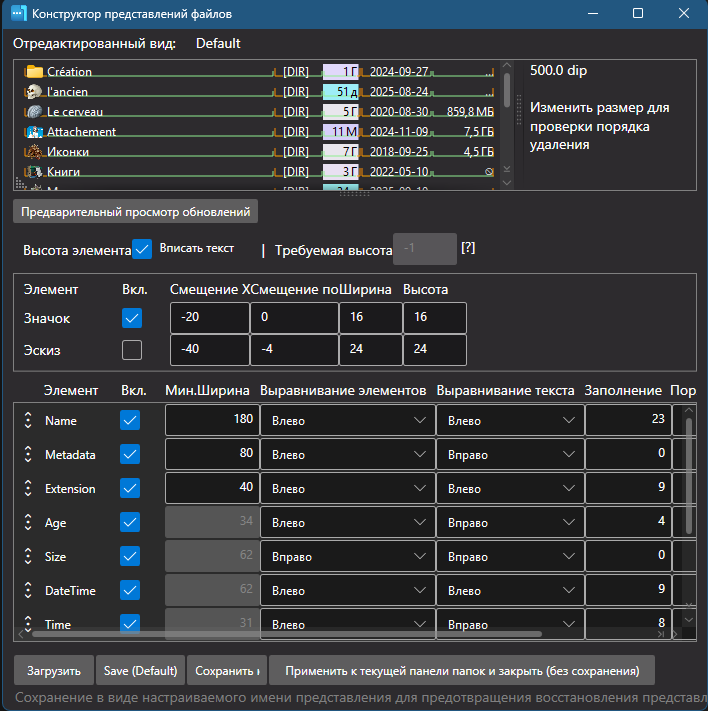Click the reorder handle for Extension row
708x711 pixels.
tap(28, 489)
